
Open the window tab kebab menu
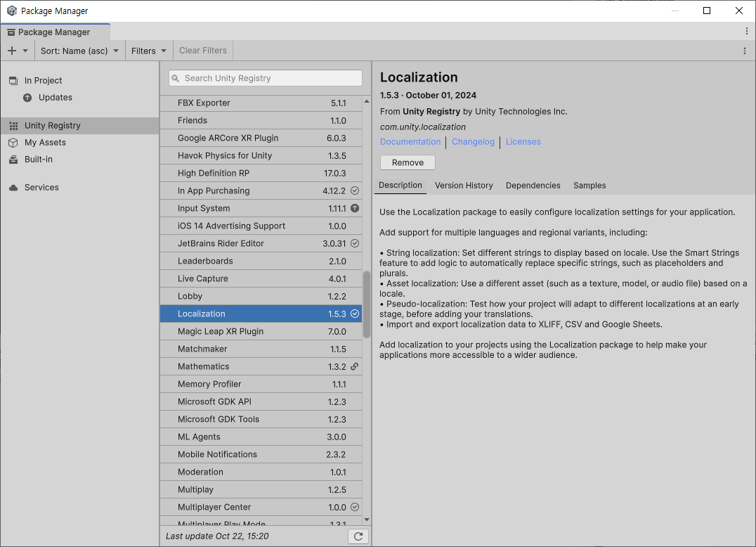[747, 32]
